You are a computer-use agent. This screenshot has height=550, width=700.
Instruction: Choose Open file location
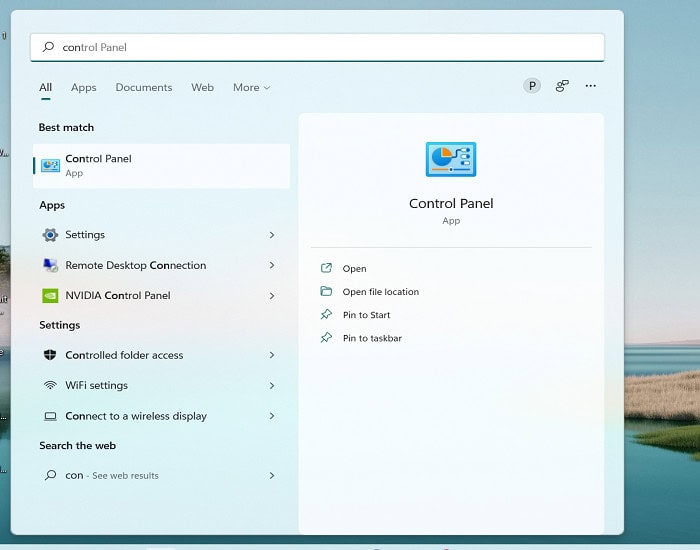point(381,292)
